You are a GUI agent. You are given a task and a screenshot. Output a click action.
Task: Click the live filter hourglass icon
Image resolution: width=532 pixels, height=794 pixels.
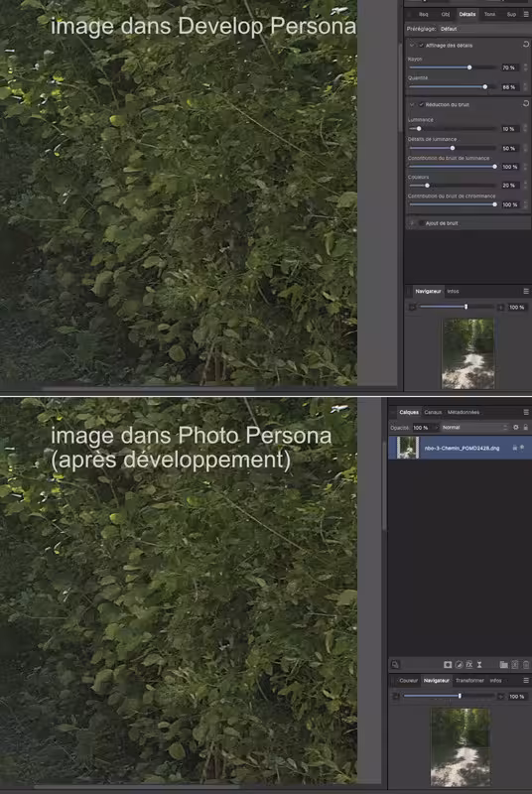(479, 664)
